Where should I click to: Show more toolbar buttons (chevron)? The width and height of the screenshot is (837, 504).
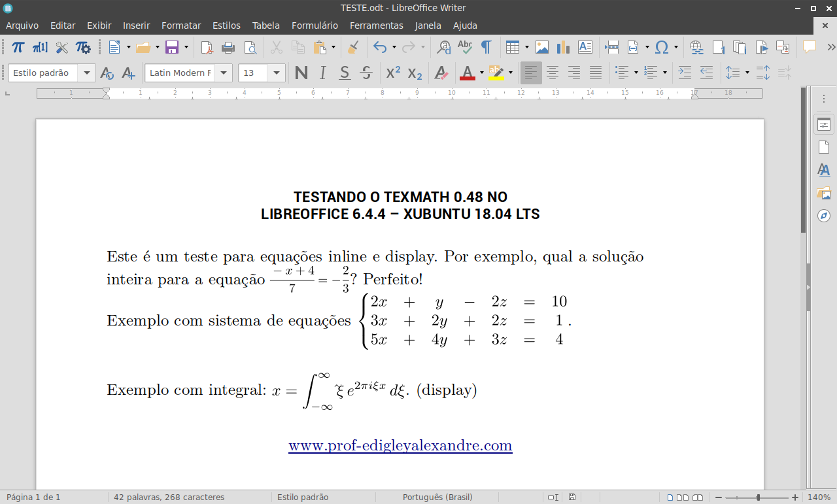tap(830, 47)
